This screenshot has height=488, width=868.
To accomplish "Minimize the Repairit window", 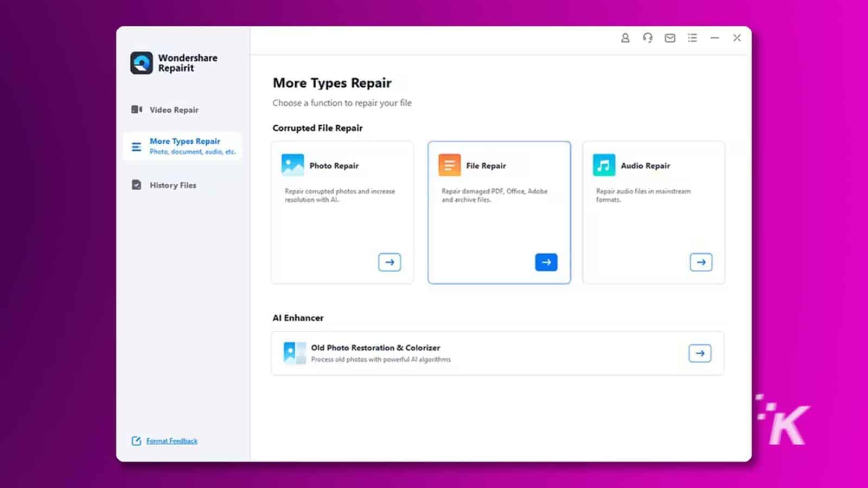I will 714,38.
